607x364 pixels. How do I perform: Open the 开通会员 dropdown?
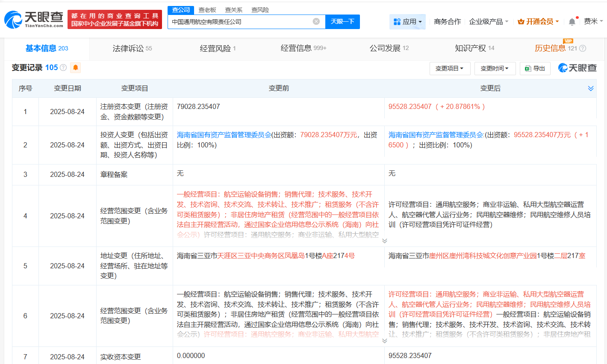point(538,21)
